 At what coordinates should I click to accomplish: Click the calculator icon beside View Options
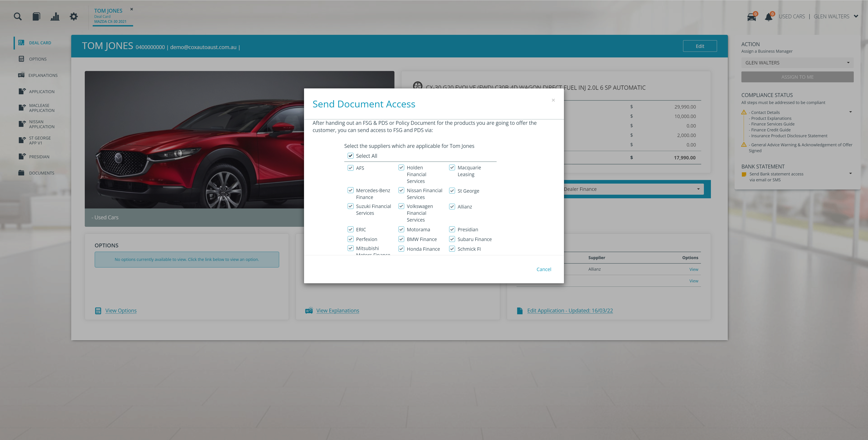click(98, 310)
